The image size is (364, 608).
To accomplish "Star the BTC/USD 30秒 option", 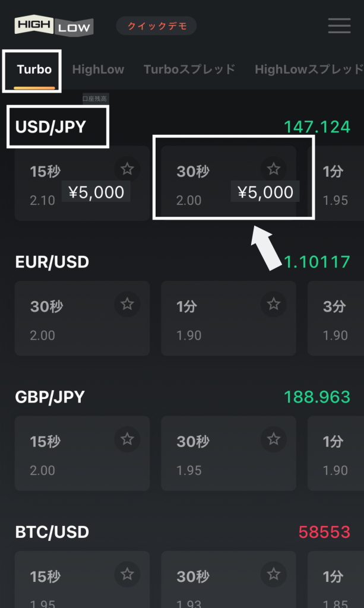I will coord(273,574).
